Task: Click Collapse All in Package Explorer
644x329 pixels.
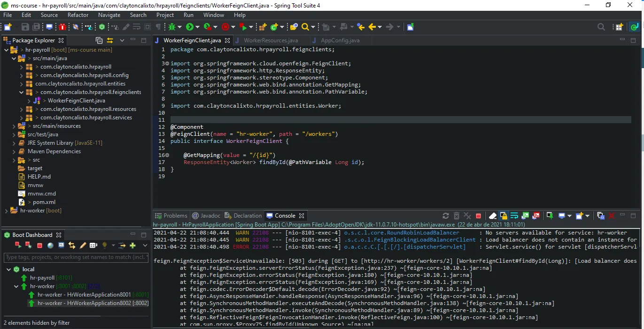Action: coord(99,40)
